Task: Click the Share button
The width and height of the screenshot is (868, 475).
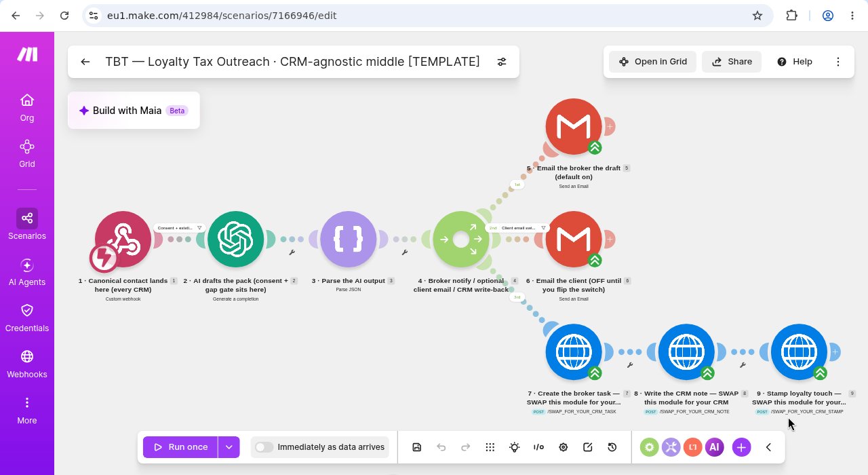Action: tap(732, 62)
